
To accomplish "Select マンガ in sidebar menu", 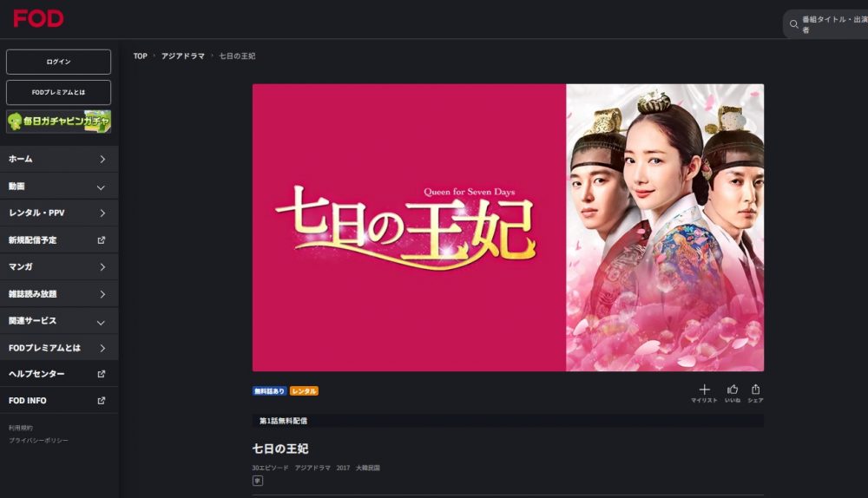I will click(x=59, y=266).
